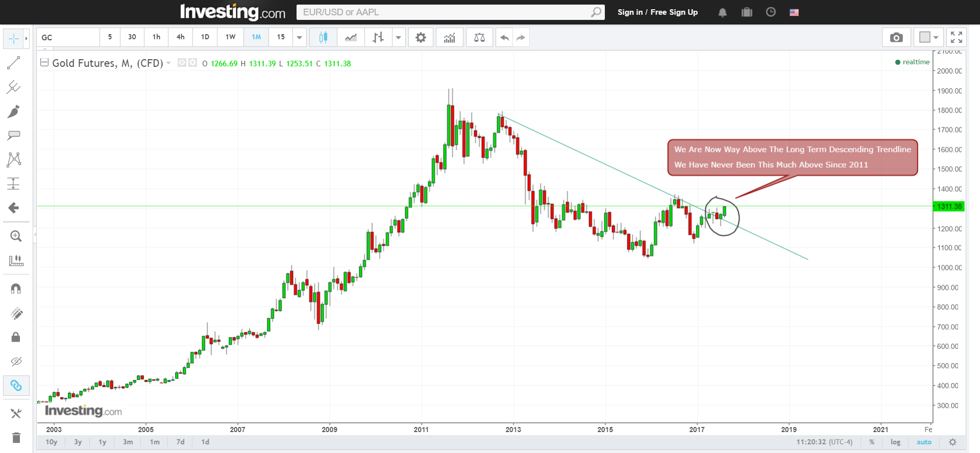980x453 pixels.
Task: Take a chart snapshot with camera
Action: (896, 37)
